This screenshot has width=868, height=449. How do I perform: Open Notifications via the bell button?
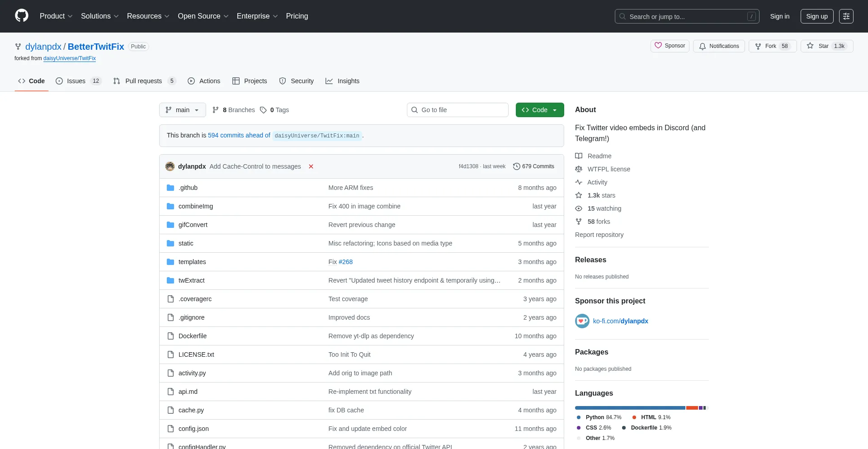point(719,46)
